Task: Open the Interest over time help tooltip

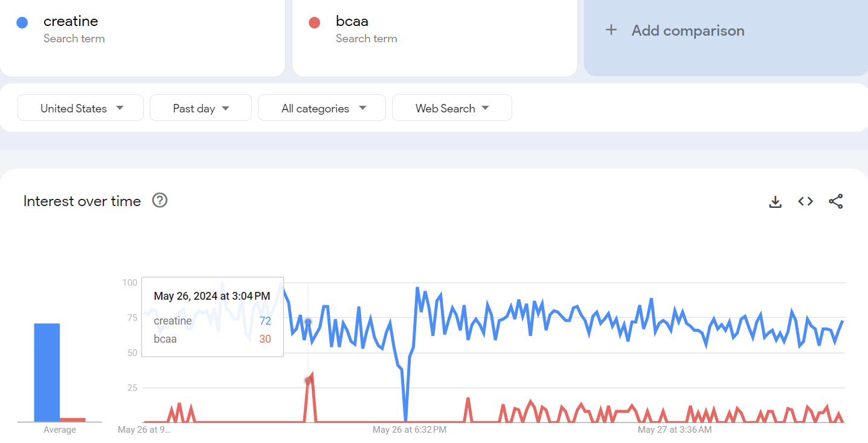Action: 159,200
